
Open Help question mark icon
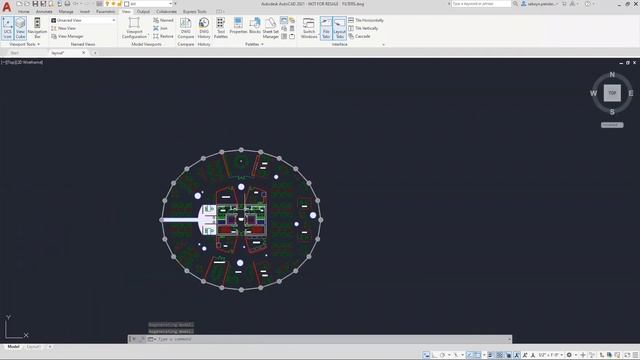[x=588, y=4]
